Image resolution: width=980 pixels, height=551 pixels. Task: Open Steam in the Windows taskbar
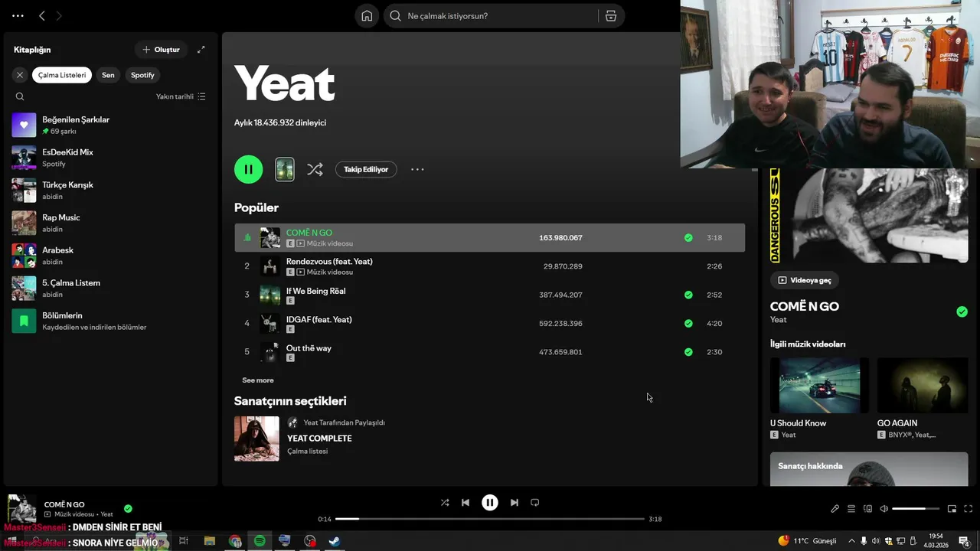[x=335, y=540]
